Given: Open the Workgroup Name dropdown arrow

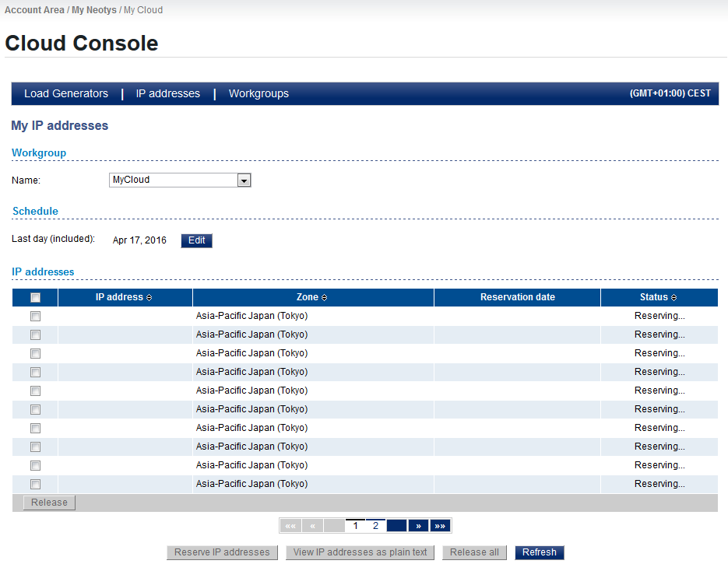Looking at the screenshot, I should 244,180.
